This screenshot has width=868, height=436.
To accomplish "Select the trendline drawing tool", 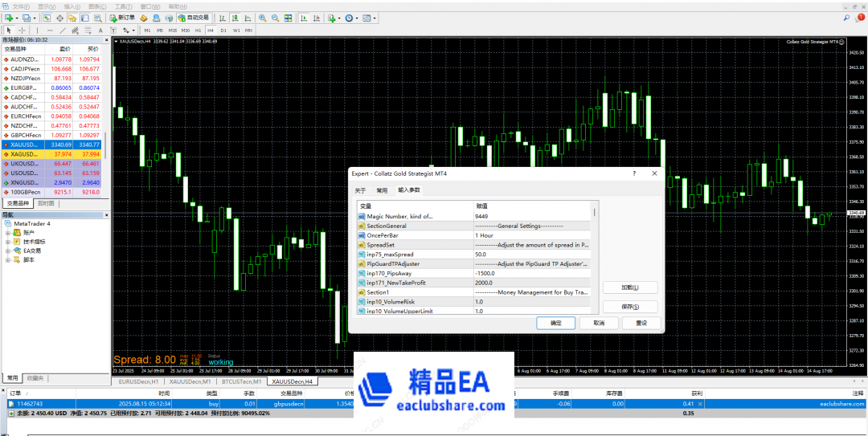I will [62, 31].
